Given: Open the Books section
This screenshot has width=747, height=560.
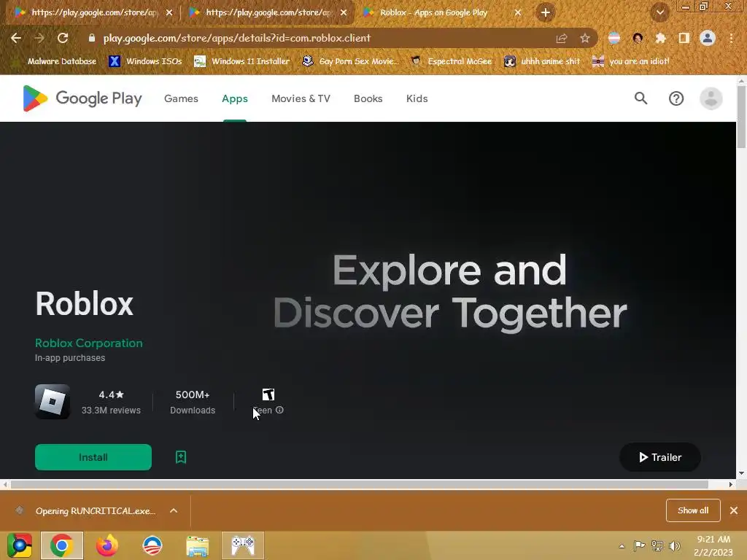Looking at the screenshot, I should (368, 98).
